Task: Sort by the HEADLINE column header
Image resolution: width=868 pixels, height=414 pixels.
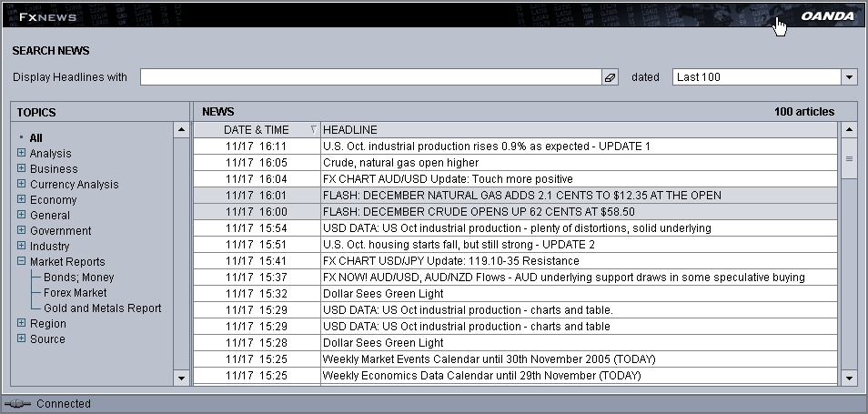Action: [578, 130]
